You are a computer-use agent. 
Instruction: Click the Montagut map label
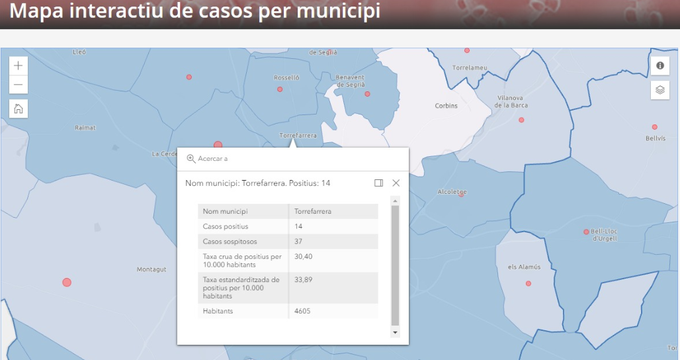tap(151, 269)
